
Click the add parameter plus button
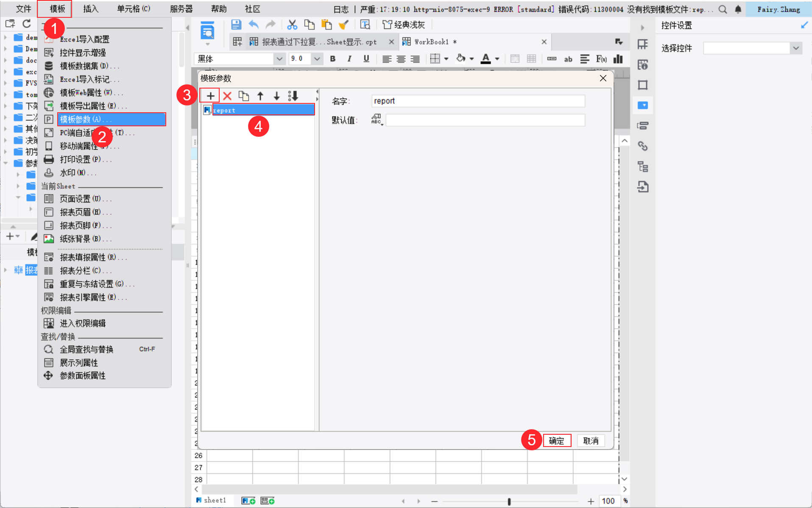click(x=210, y=96)
